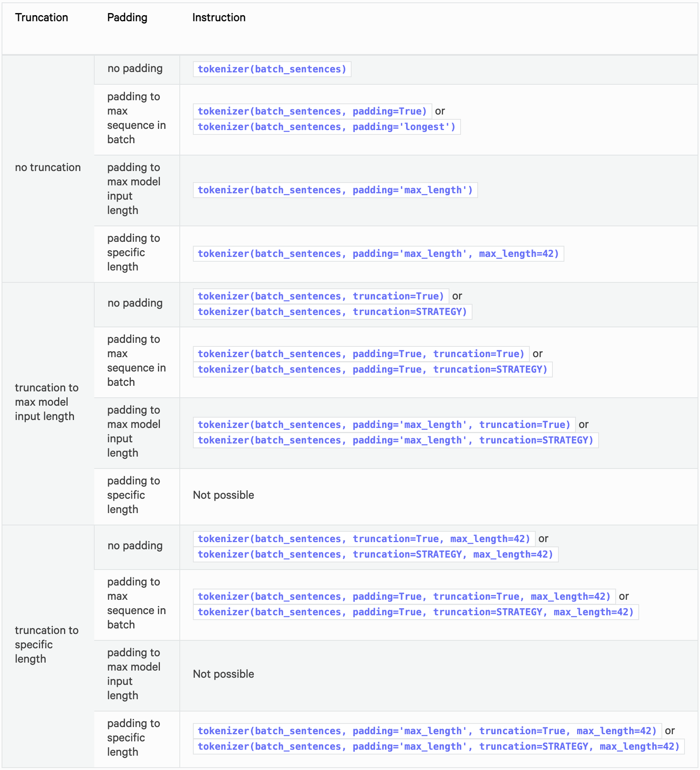Click code padding=True, truncation=STRATEGY, max_length=42

point(416,612)
